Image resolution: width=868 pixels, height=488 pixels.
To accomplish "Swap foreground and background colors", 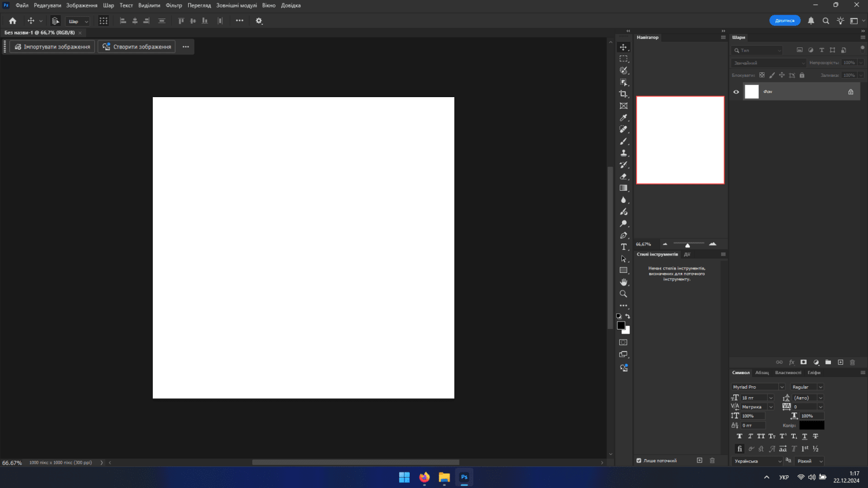I will (628, 316).
